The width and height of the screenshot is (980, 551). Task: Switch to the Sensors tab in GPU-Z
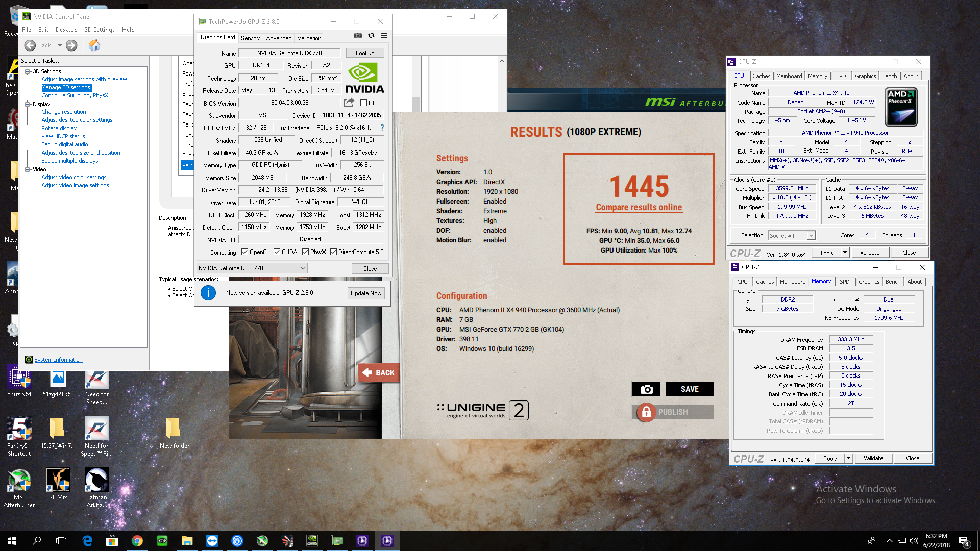click(x=251, y=38)
